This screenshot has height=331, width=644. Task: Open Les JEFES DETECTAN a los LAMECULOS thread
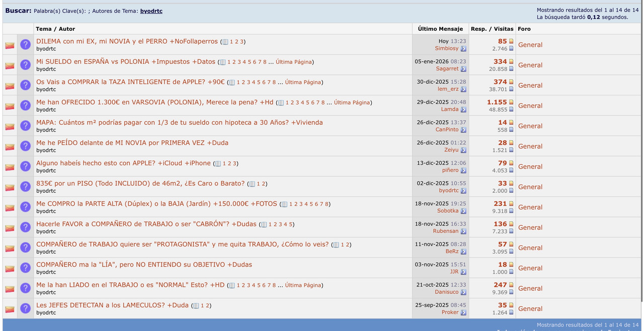(x=112, y=305)
